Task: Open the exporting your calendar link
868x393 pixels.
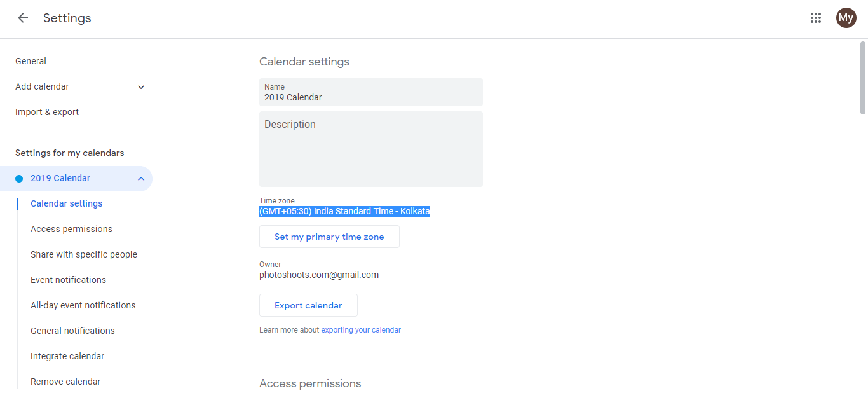Action: (361, 330)
